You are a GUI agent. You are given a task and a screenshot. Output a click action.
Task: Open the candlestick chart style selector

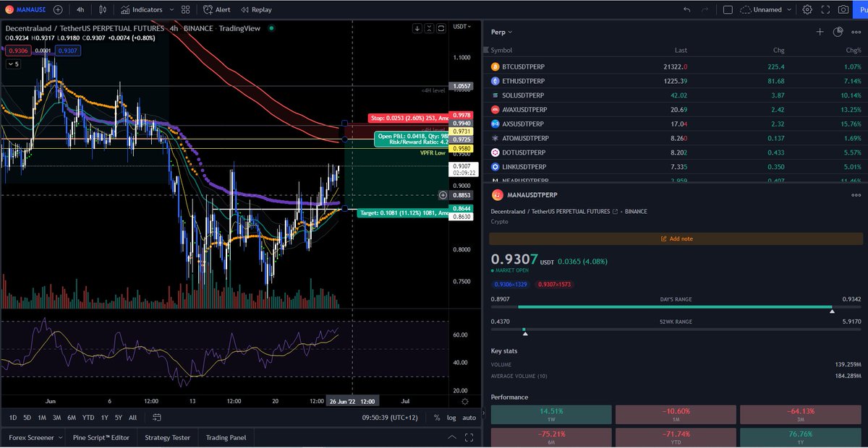click(x=103, y=10)
